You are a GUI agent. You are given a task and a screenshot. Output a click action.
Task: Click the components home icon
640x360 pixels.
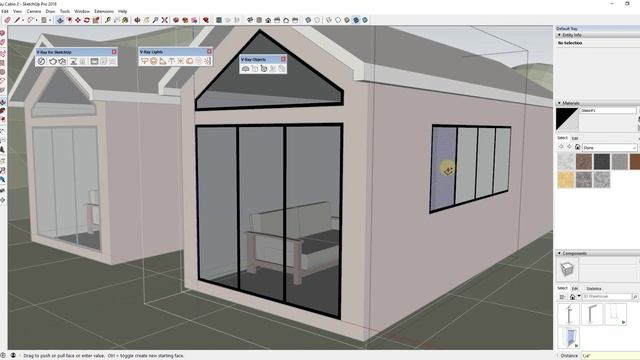tap(573, 297)
